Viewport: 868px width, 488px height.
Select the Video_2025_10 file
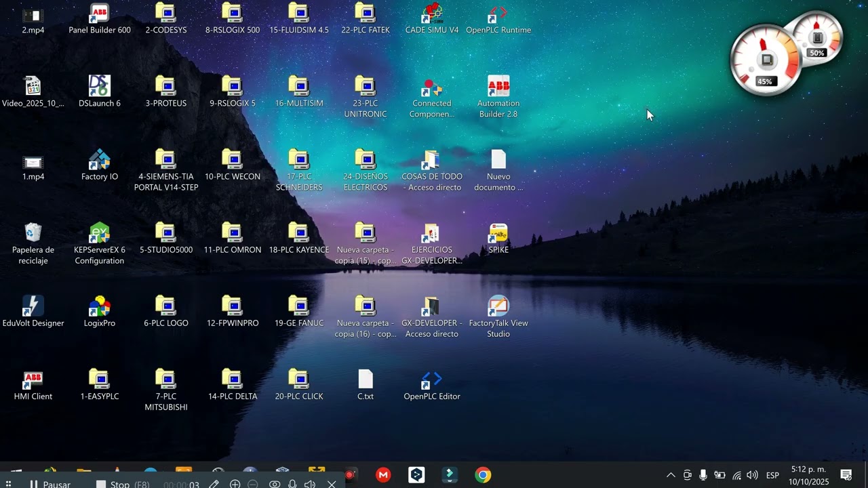pos(33,92)
